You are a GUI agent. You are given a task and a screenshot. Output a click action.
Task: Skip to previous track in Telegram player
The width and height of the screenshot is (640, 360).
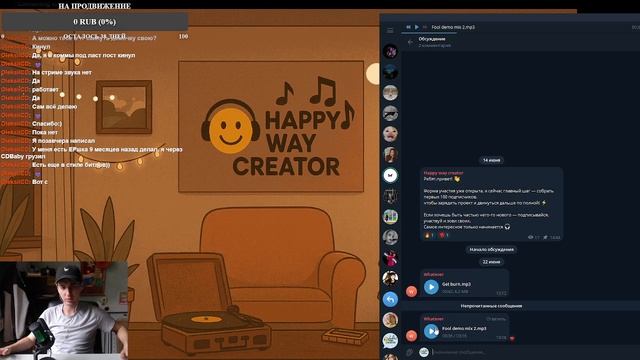pos(408,27)
